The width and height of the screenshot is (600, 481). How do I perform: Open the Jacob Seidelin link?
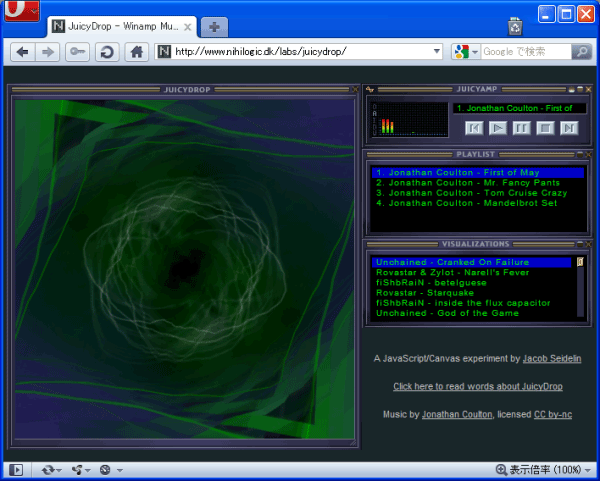coord(552,359)
